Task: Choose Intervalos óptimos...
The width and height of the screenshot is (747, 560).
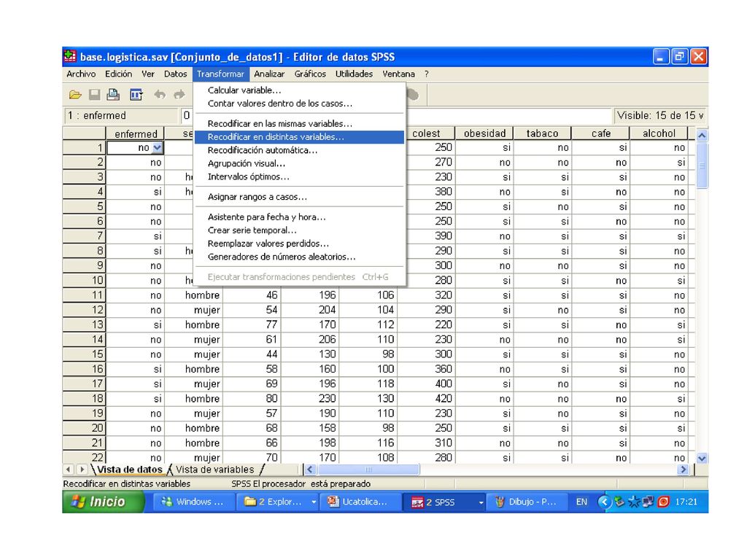Action: click(x=300, y=176)
